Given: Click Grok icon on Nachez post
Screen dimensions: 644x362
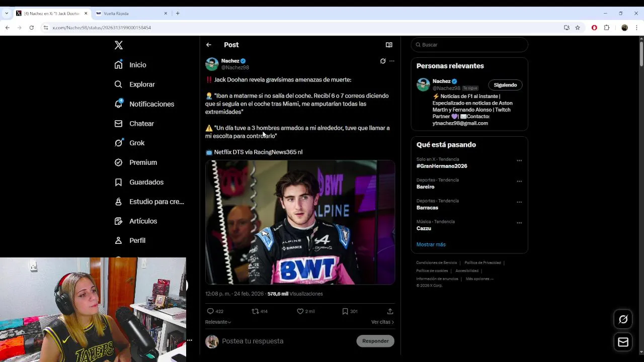Looking at the screenshot, I should click(x=383, y=61).
